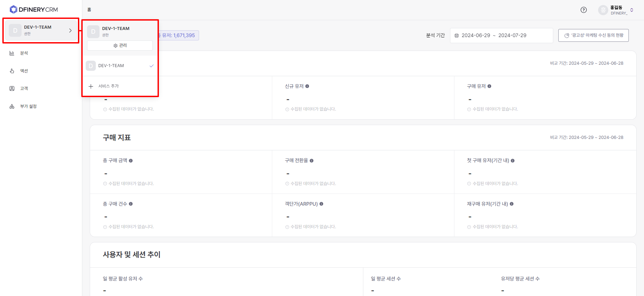Click the info icon beside 첫 구매 유저(기간 내)

513,161
